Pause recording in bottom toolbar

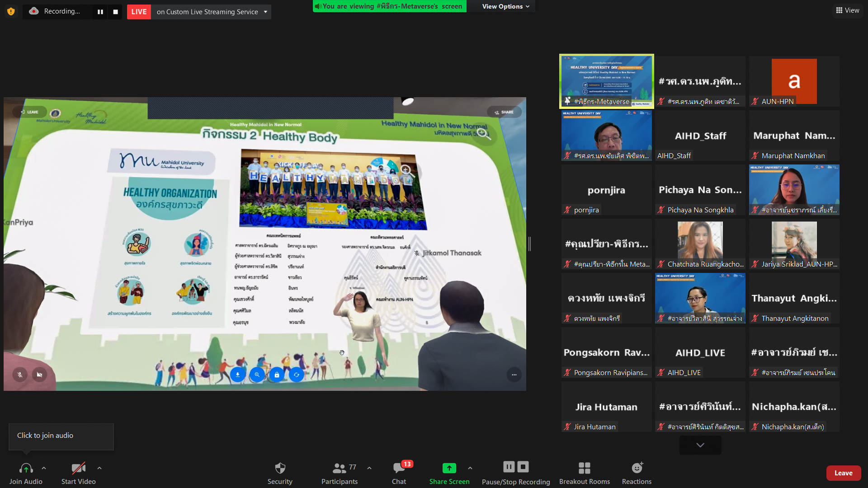pyautogui.click(x=509, y=467)
